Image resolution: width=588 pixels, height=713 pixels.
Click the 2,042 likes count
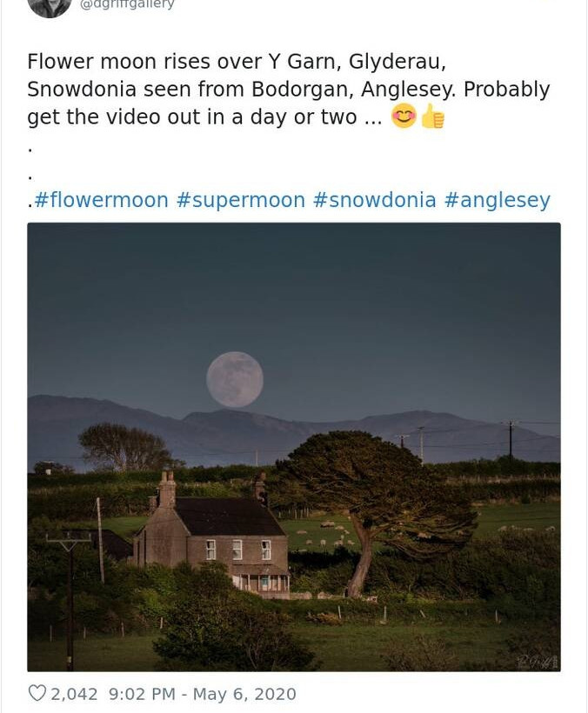point(74,694)
